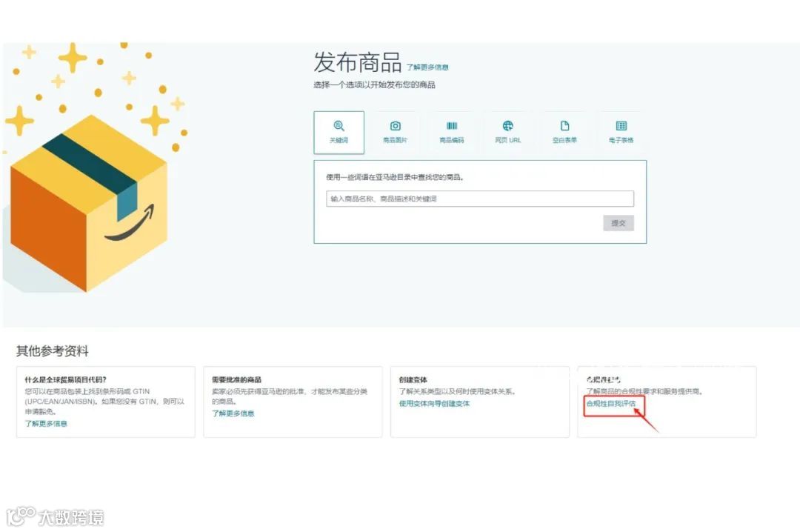
Task: Open the 电子表格 spreadsheet tab
Action: 621,132
